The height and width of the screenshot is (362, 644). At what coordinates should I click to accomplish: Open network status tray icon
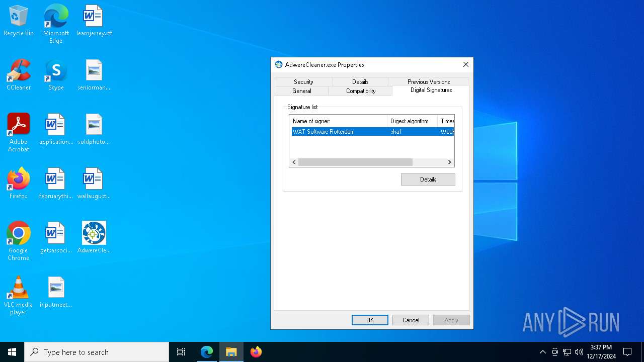(x=567, y=352)
